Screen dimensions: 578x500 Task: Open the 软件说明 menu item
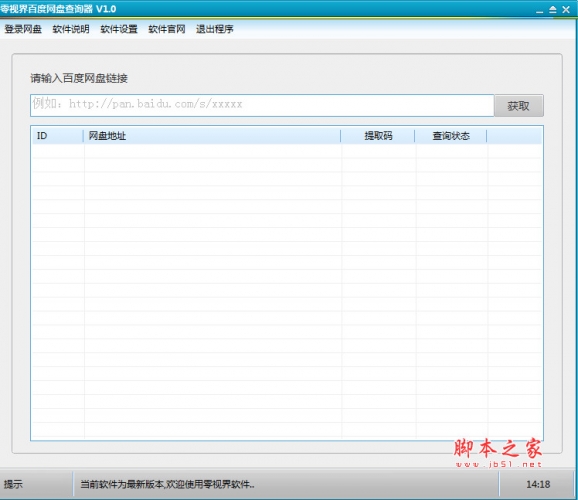click(71, 29)
